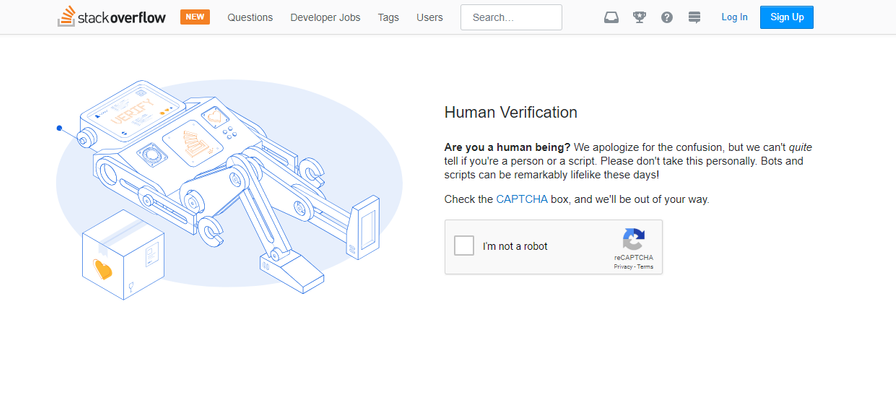Click the 'I'm not a robot' label
Viewport: 896px width, 395px height.
[x=515, y=246]
